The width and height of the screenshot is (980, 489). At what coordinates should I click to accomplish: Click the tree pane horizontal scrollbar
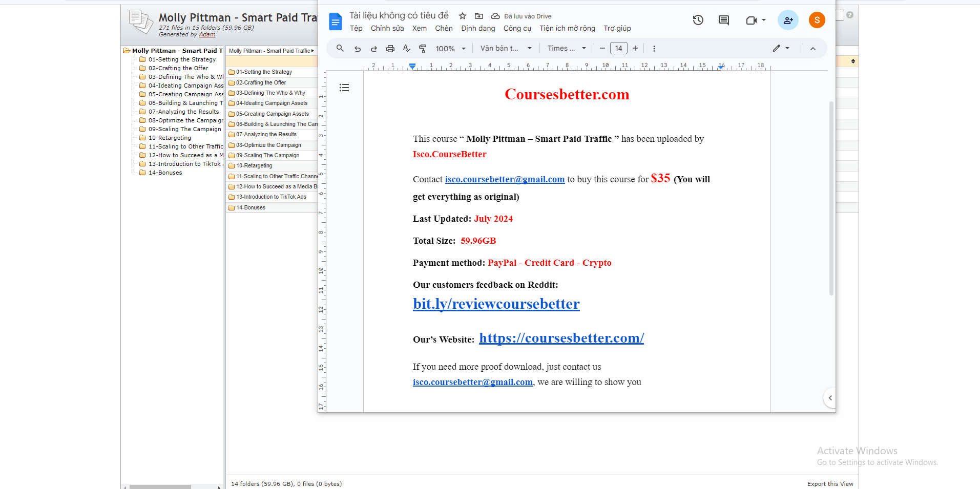[160, 486]
